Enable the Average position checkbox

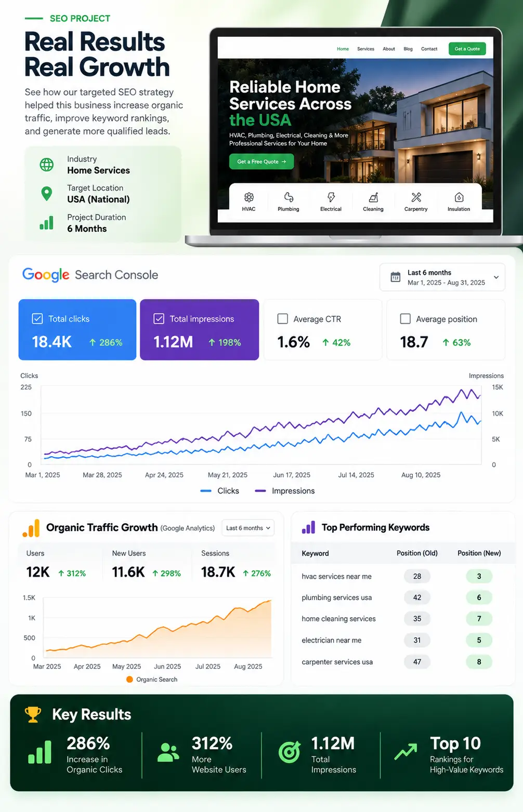tap(406, 319)
